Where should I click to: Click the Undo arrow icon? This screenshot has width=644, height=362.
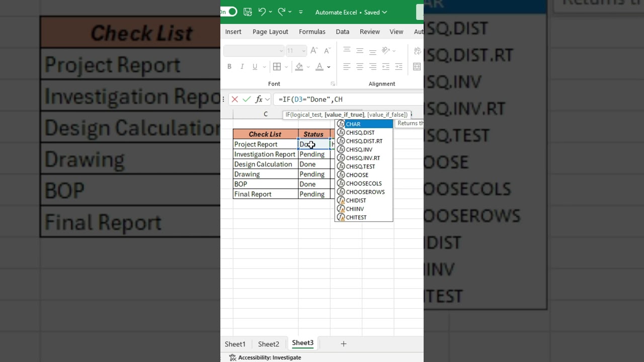[x=262, y=12]
